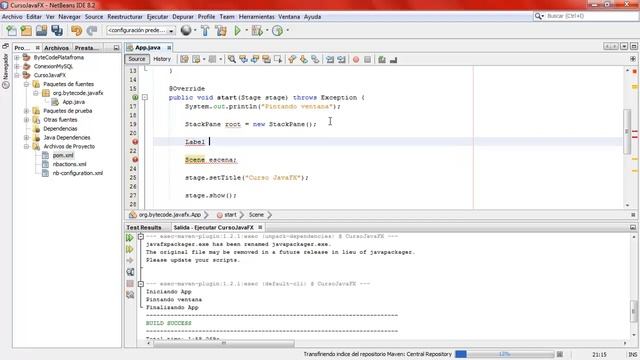Viewport: 640px width, 360px height.
Task: Run the project with the green play icon
Action: (238, 31)
